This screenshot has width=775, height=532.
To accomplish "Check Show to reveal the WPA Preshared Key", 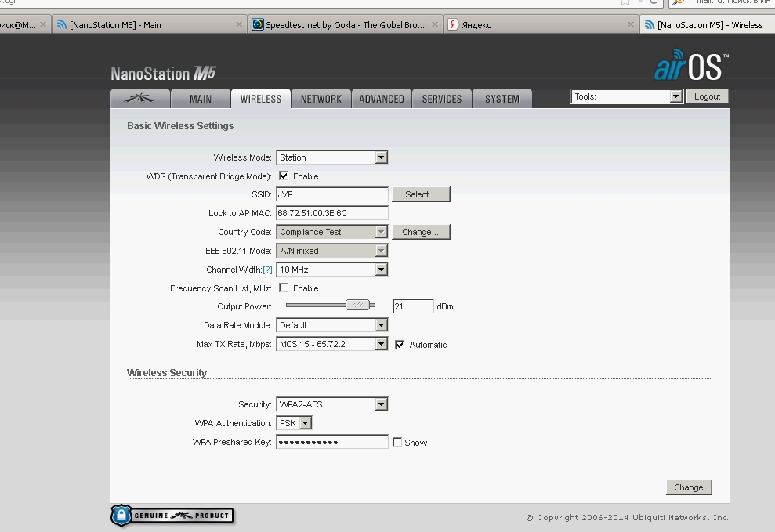I will point(397,442).
